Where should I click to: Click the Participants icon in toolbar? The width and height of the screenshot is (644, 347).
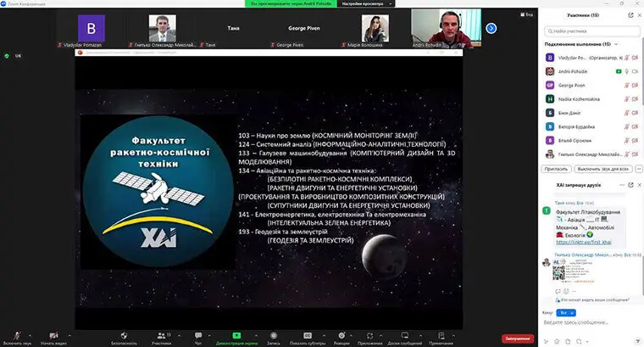pyautogui.click(x=160, y=335)
